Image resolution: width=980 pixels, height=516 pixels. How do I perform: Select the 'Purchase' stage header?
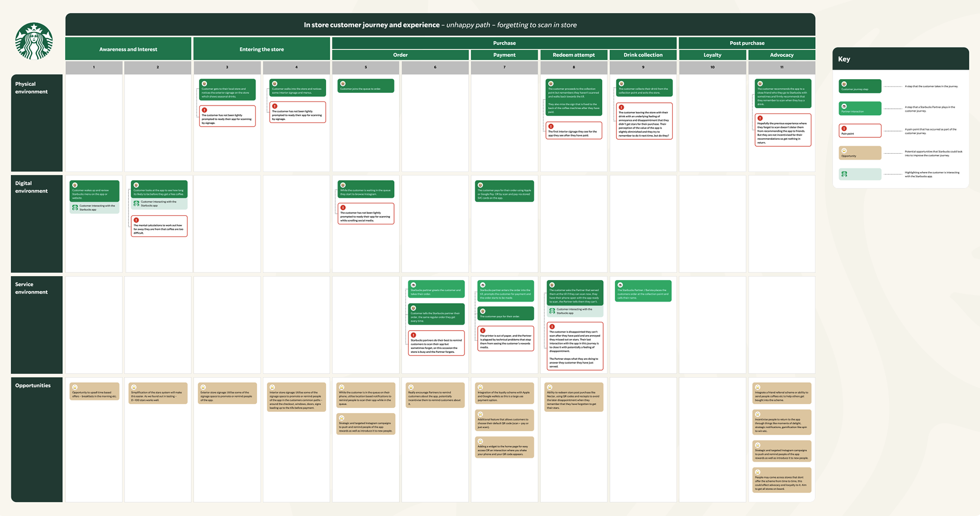click(504, 43)
